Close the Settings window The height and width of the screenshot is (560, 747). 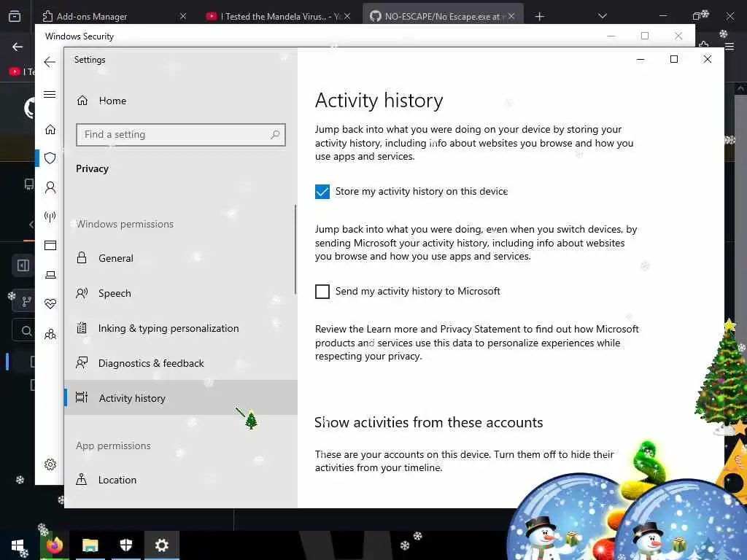pos(708,59)
